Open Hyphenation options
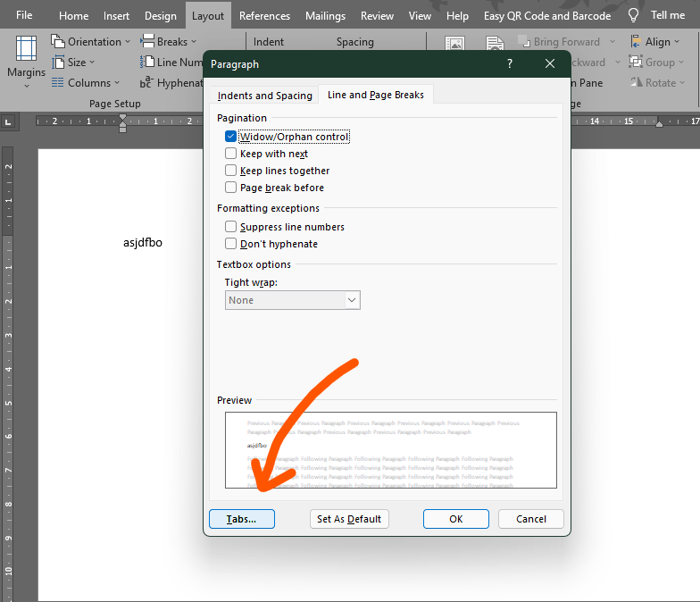This screenshot has height=602, width=700. coord(171,82)
